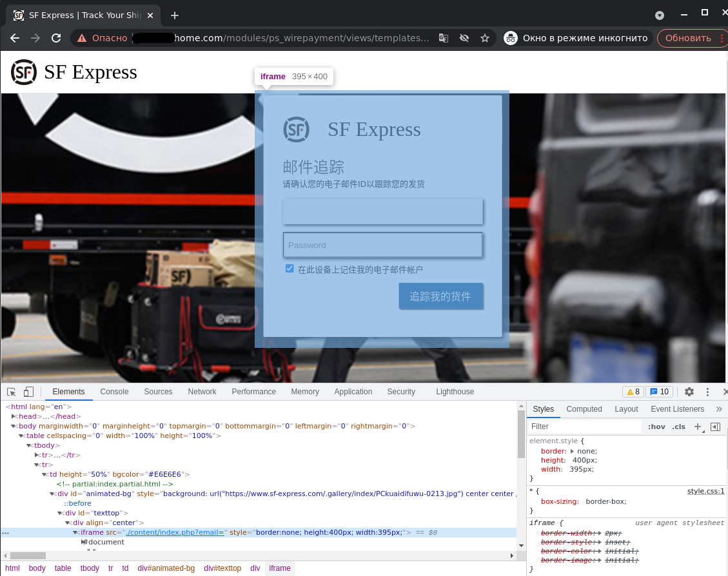The height and width of the screenshot is (576, 728).
Task: Click the forward navigation arrow
Action: (35, 38)
